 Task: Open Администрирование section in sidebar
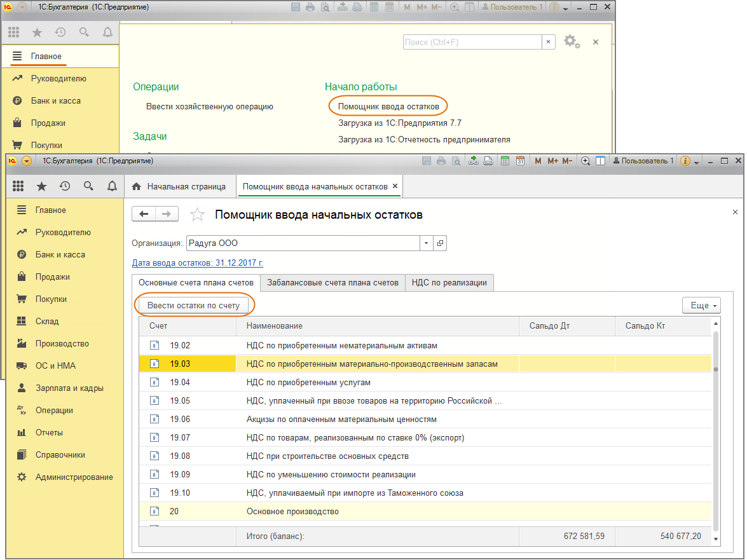[x=74, y=477]
